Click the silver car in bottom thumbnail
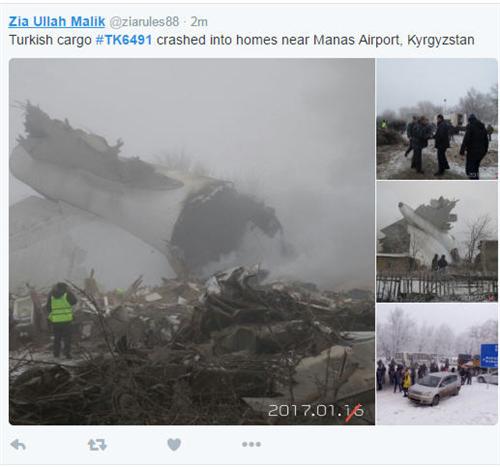 click(x=434, y=389)
